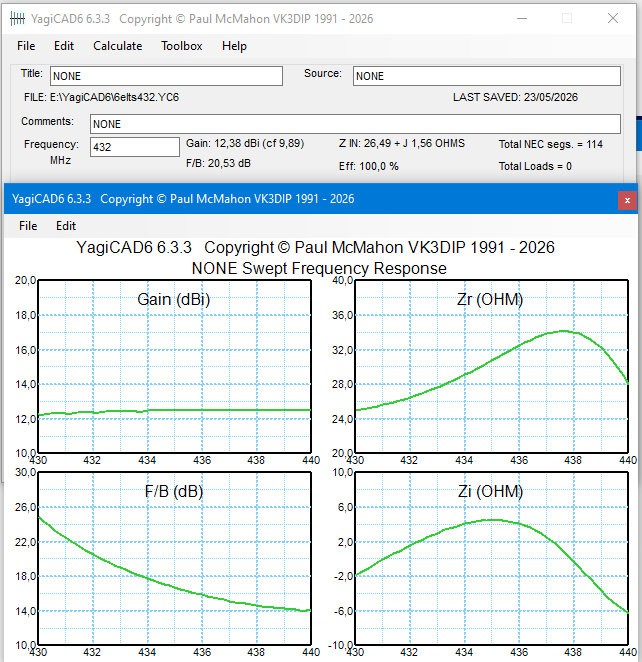Viewport: 642px width, 662px height.
Task: Click the Title input field
Action: point(166,76)
